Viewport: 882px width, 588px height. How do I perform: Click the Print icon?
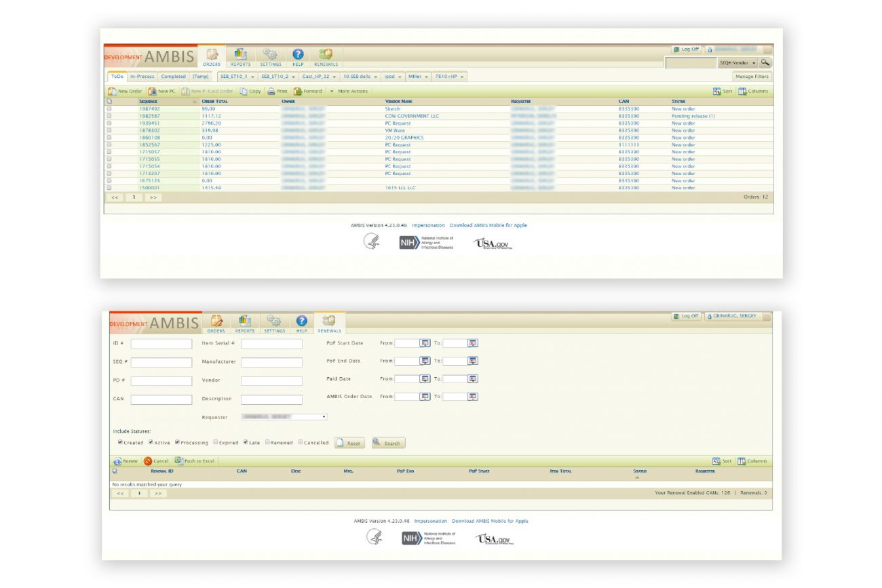(x=271, y=92)
